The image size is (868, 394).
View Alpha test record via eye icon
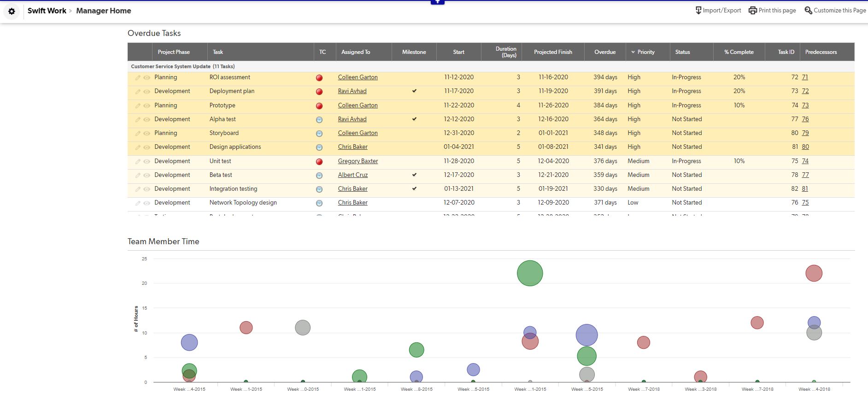[x=147, y=120]
